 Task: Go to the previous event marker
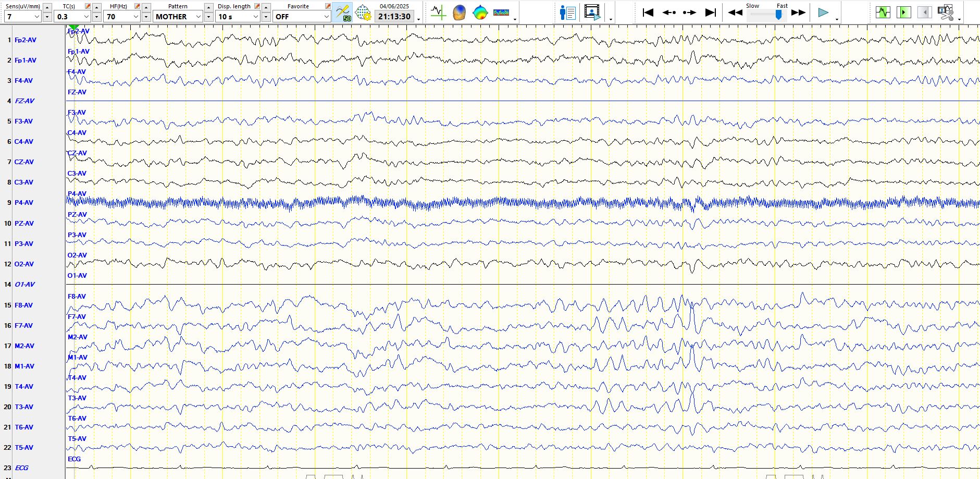(x=669, y=13)
